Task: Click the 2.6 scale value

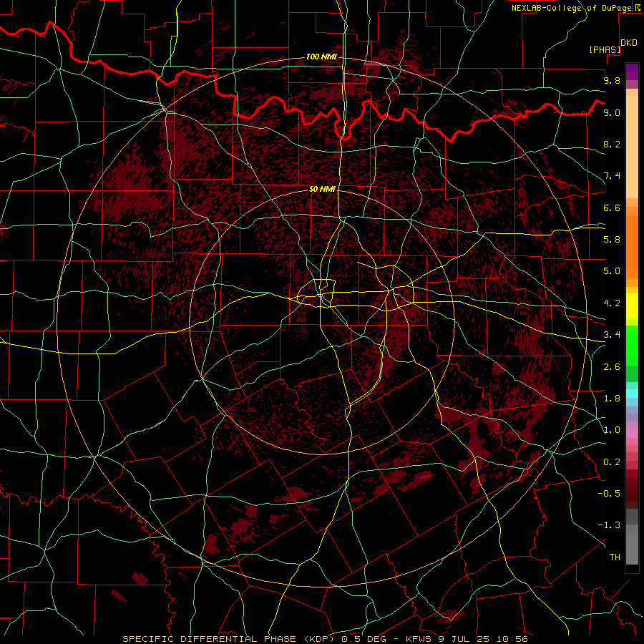Action: point(612,367)
